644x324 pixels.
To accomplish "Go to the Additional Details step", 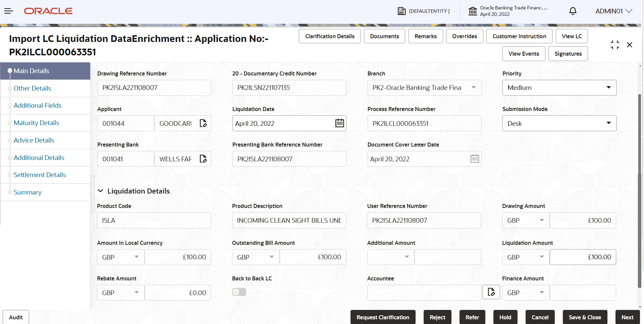I will click(45, 158).
